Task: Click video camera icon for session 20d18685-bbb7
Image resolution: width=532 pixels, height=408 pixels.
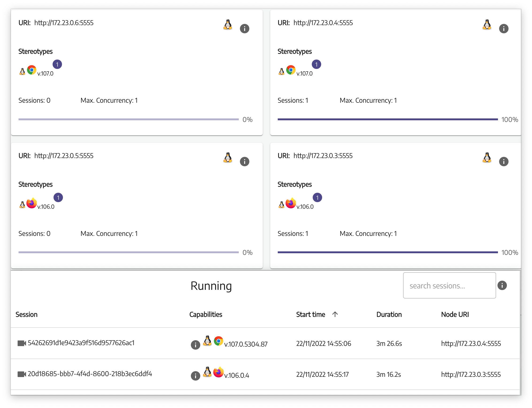Action: [x=22, y=374]
